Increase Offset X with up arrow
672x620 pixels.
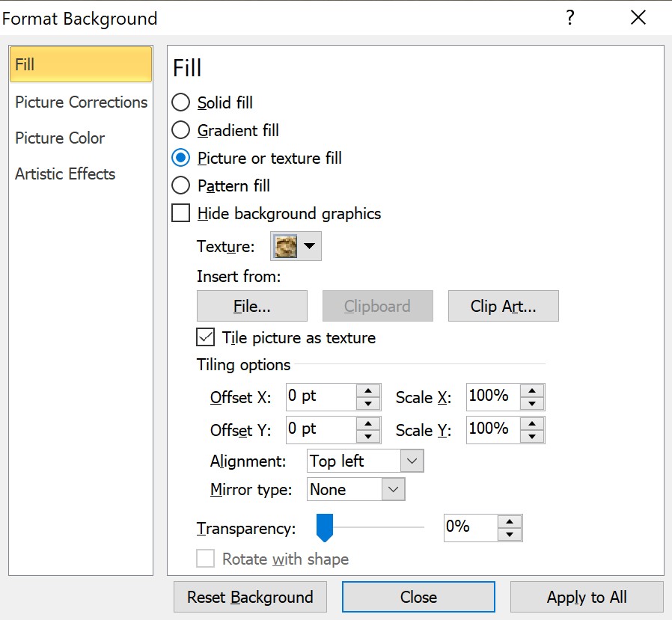tap(368, 390)
